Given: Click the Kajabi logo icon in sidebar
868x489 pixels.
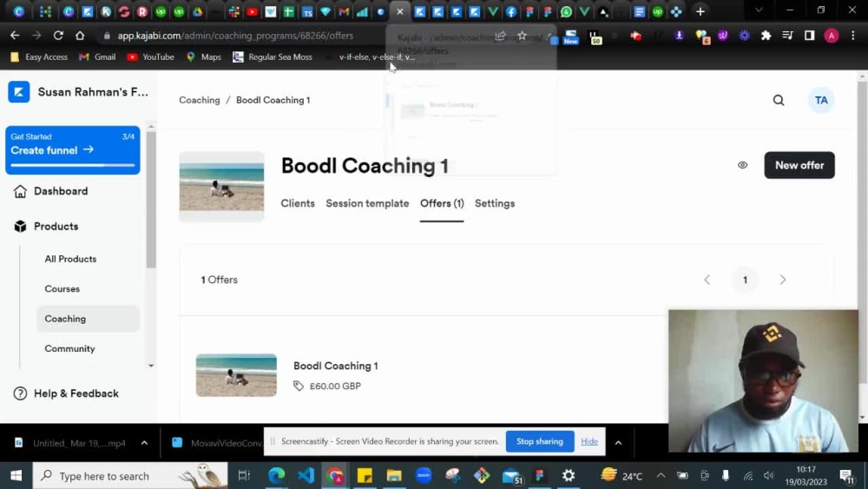Looking at the screenshot, I should pyautogui.click(x=19, y=92).
